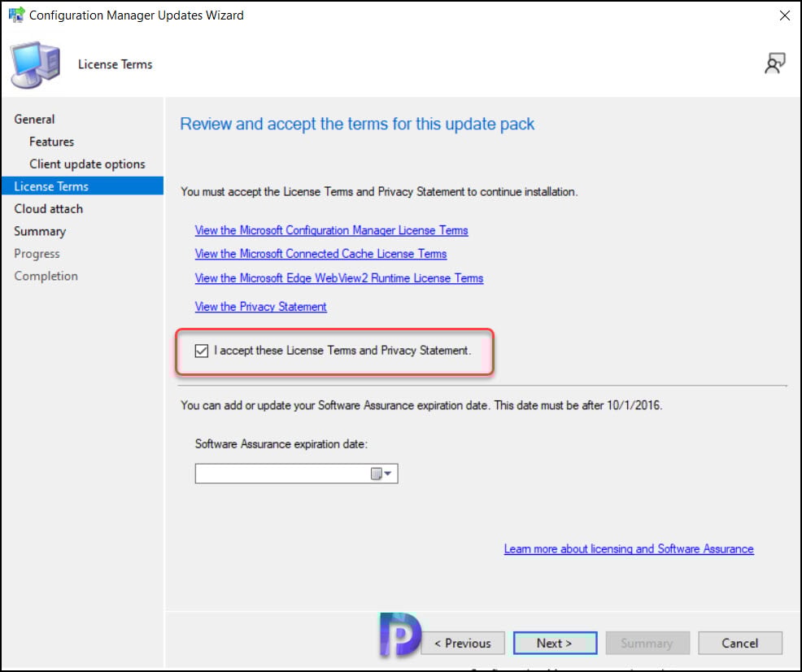Jump to the Cloud attach step
The width and height of the screenshot is (802, 672).
[48, 208]
